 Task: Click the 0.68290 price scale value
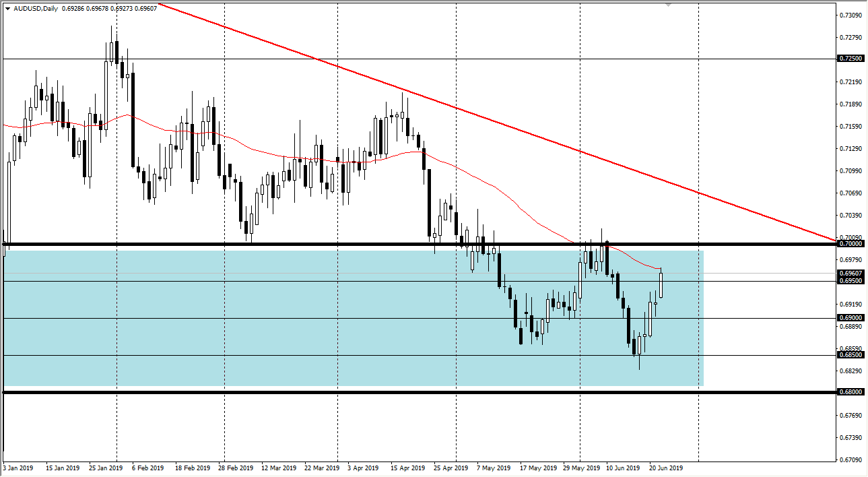click(x=851, y=371)
